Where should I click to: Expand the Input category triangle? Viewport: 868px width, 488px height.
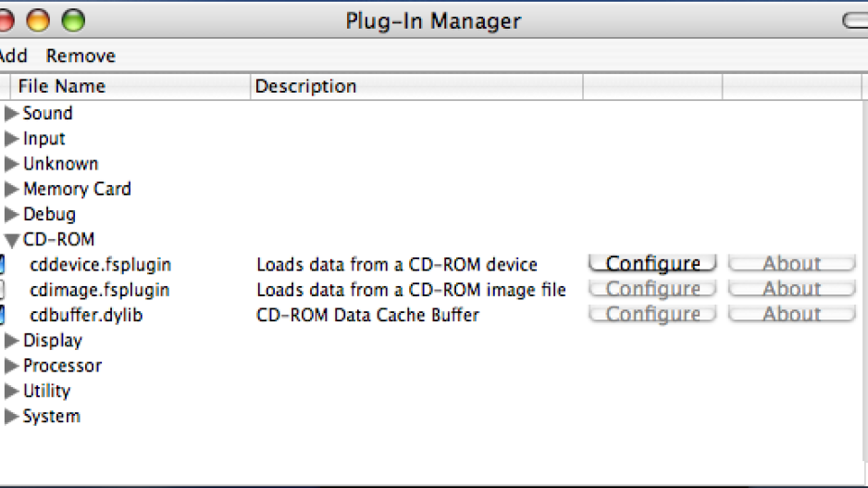click(11, 139)
